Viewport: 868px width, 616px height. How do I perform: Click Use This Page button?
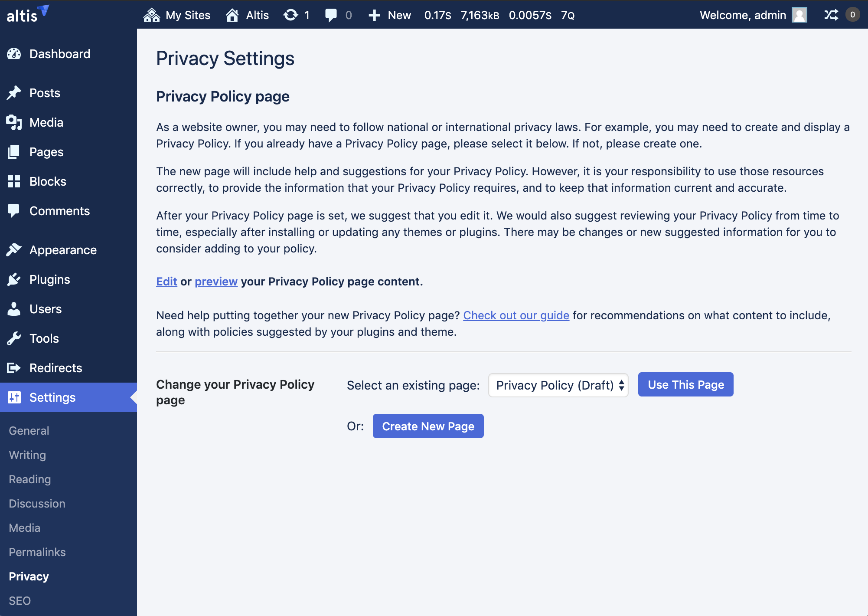point(685,383)
